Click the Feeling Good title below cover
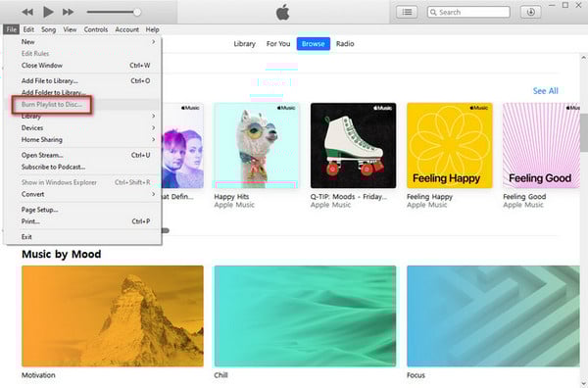Screen dimensions: 588x388 coord(524,197)
